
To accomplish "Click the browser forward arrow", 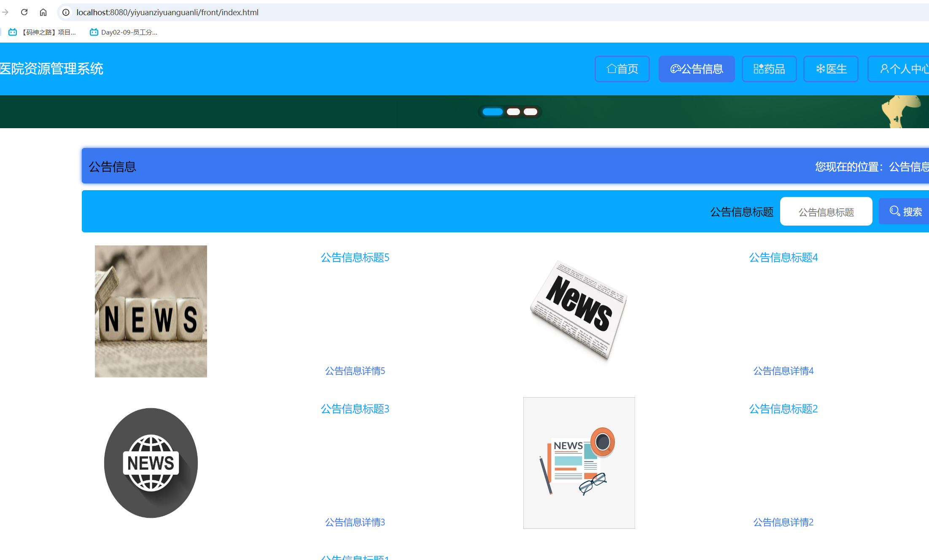I will (x=5, y=12).
